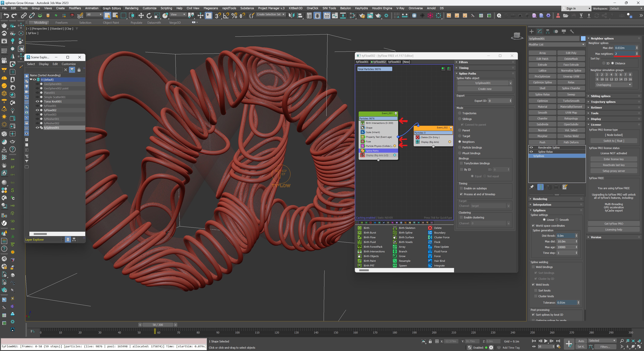Activate the Select and Rotate tool
This screenshot has height=351, width=644.
click(x=149, y=15)
